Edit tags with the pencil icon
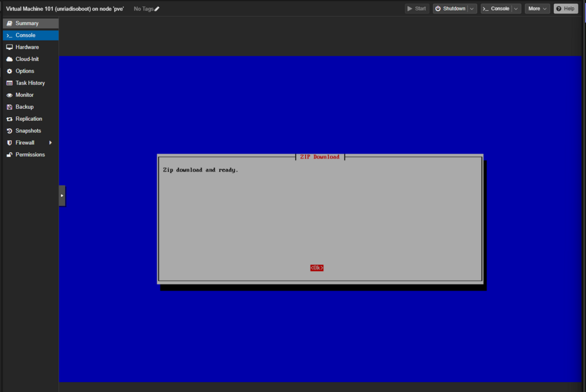Screen dimensions: 586x392 click(x=157, y=9)
